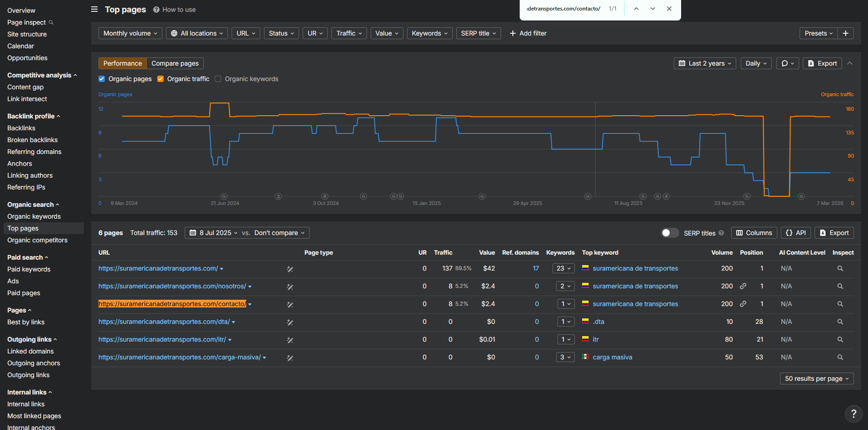Open the carga-masiva URL link
868x430 pixels.
coord(180,357)
